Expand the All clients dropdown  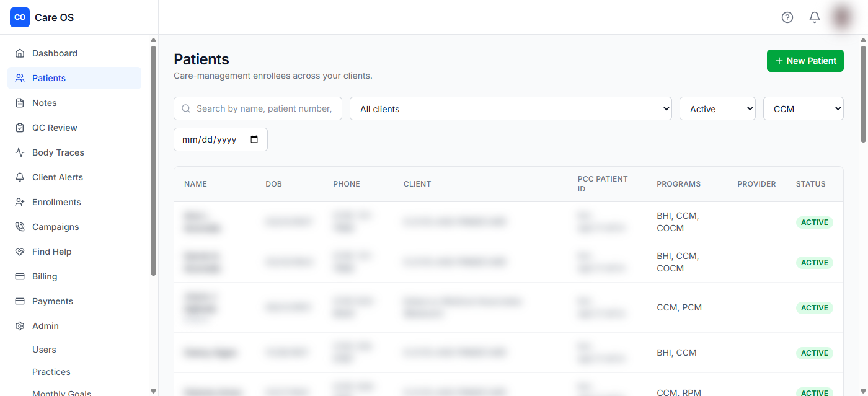pos(511,108)
